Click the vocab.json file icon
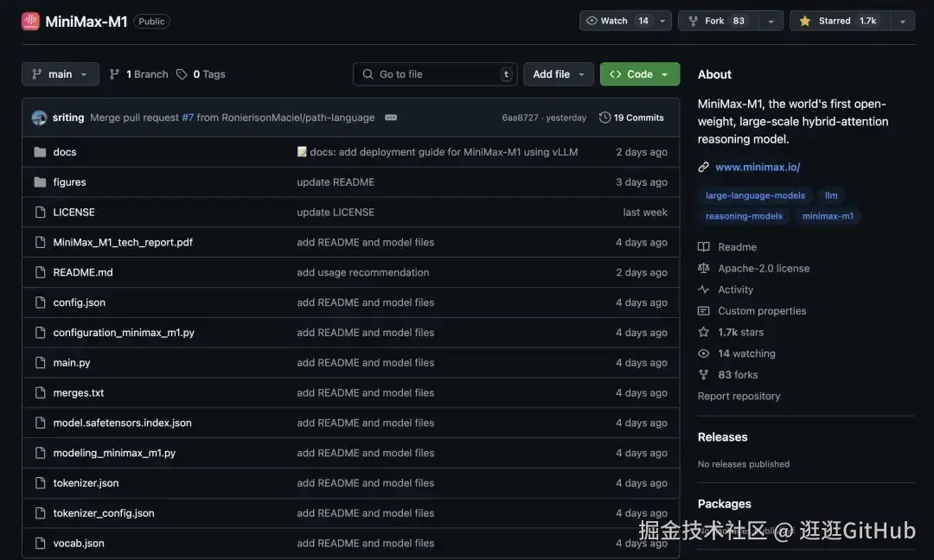 point(40,543)
